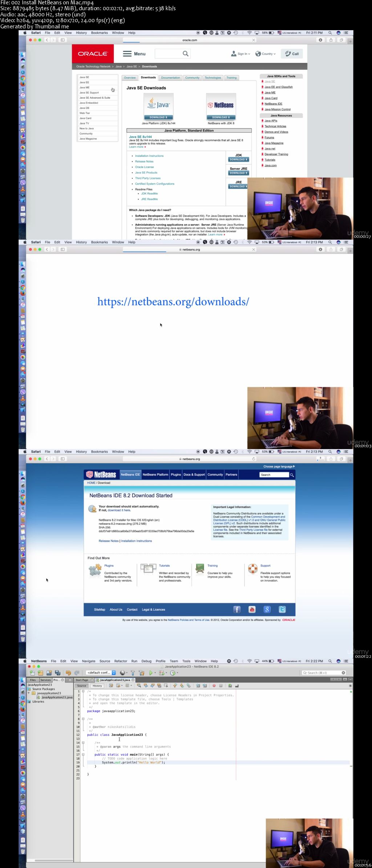The height and width of the screenshot is (868, 372).
Task: Select Documentation tab on Oracle Java page
Action: point(170,77)
